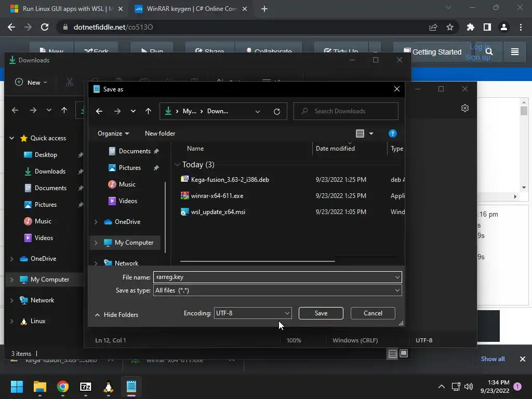Switch Explorer to large icons view

click(x=403, y=354)
